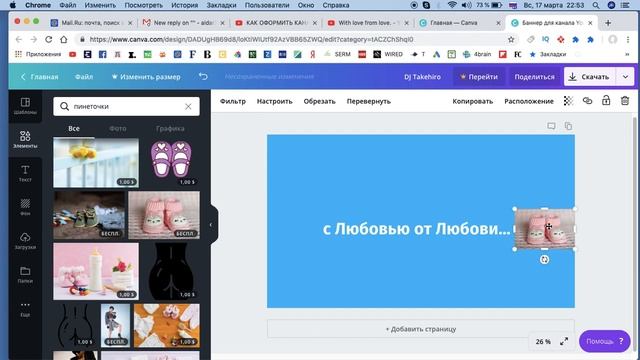Image resolution: width=640 pixels, height=360 pixels.
Task: Open the Расположение menu
Action: [529, 101]
